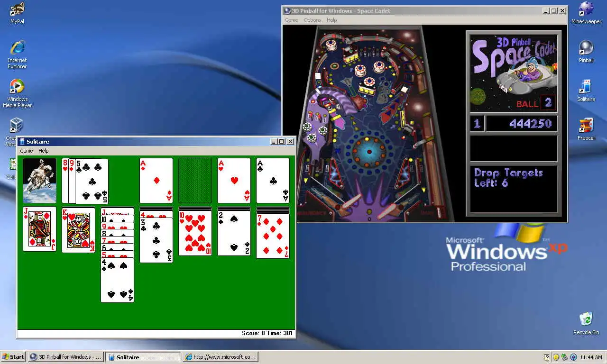Click the Ace of hearts foundation pile
Viewport: 607px width, 364px height.
pos(234,181)
